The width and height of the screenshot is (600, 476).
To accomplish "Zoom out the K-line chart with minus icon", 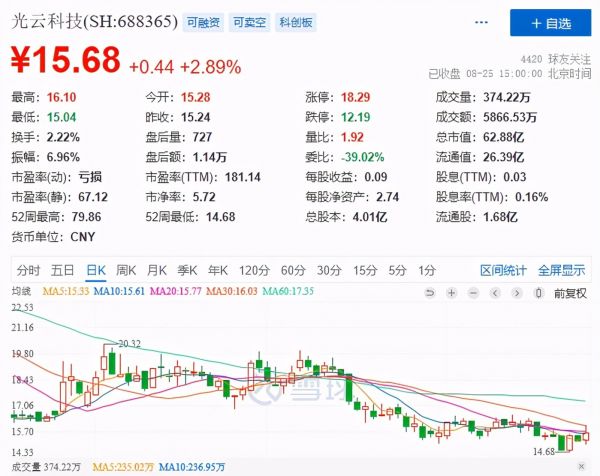I will 473,293.
